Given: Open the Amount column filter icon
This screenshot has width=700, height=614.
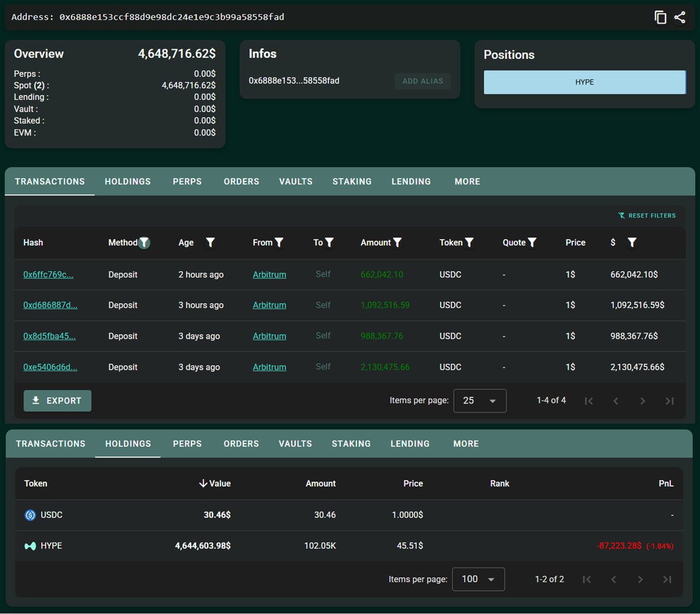Looking at the screenshot, I should (x=397, y=242).
